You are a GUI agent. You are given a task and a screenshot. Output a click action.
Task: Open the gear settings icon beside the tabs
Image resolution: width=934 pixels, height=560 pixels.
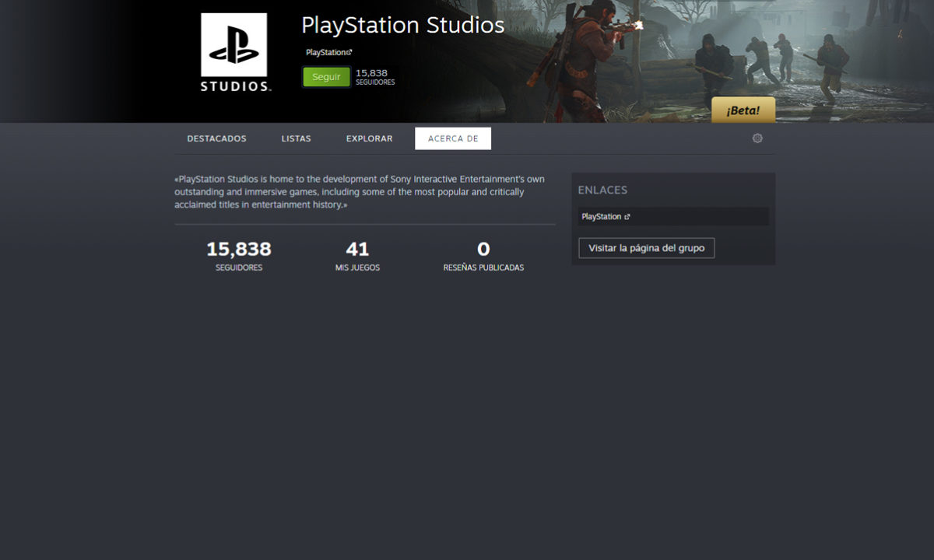click(757, 138)
